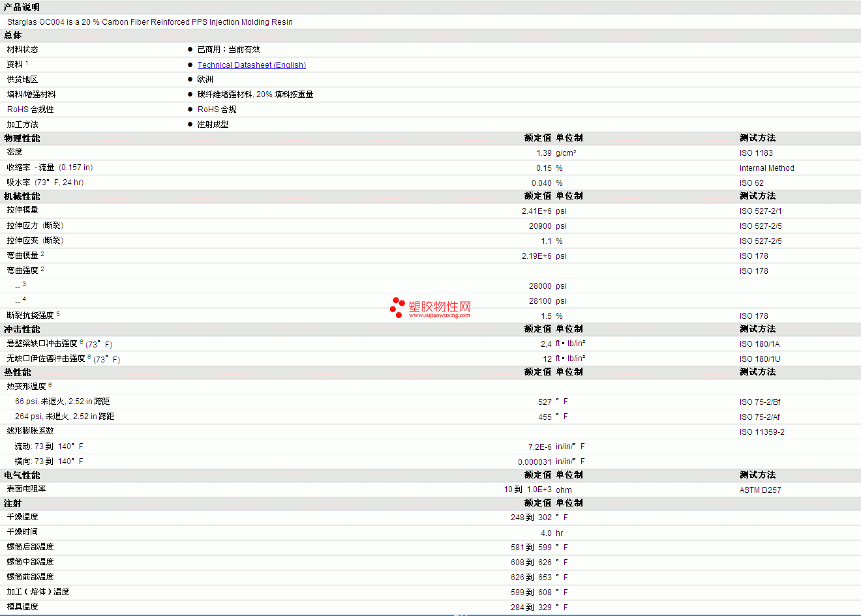
Task: Select the 断裂抗挠强度 row label
Action: [31, 315]
